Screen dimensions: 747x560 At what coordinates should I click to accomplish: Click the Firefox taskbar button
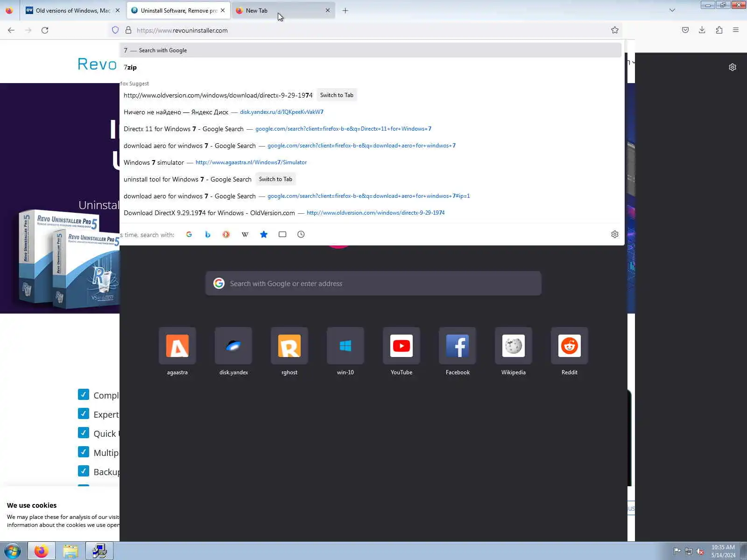pos(42,551)
